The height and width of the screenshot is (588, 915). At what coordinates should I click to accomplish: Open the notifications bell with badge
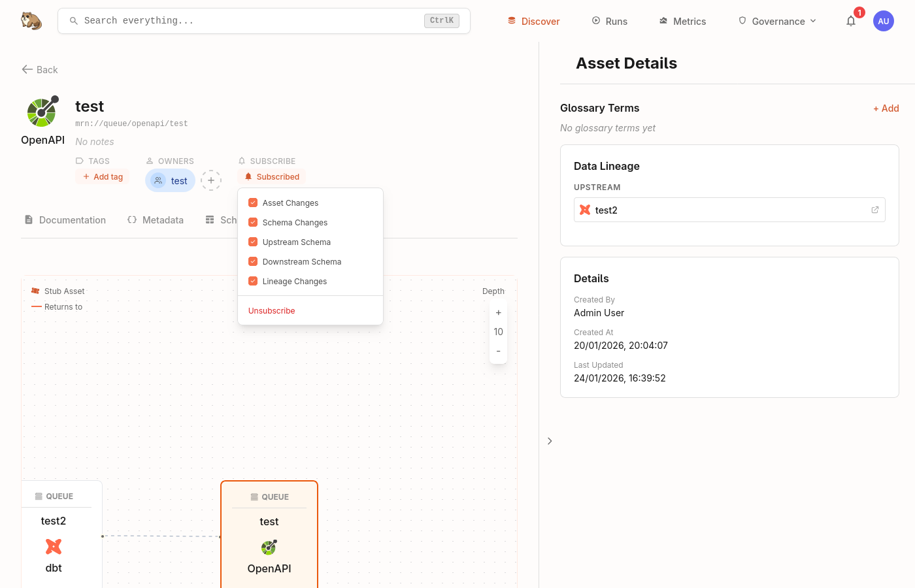(850, 21)
